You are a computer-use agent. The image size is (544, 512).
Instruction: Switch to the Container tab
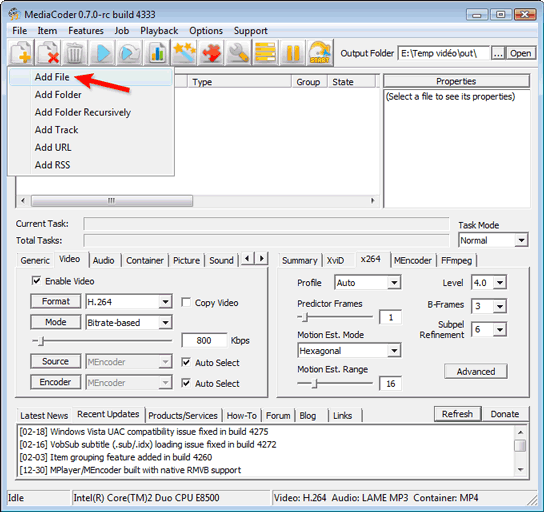145,260
